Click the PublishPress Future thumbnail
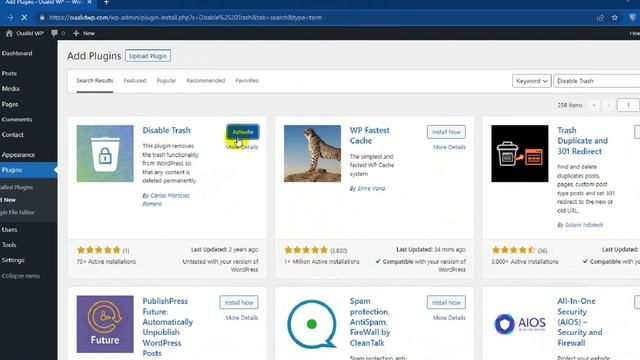Viewport: 640px width, 360px height. [105, 324]
